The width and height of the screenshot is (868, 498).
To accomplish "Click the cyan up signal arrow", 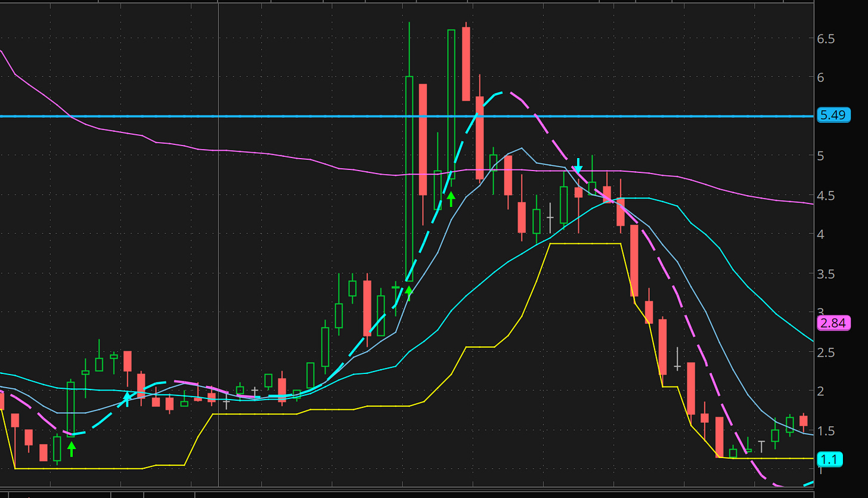I will point(127,399).
